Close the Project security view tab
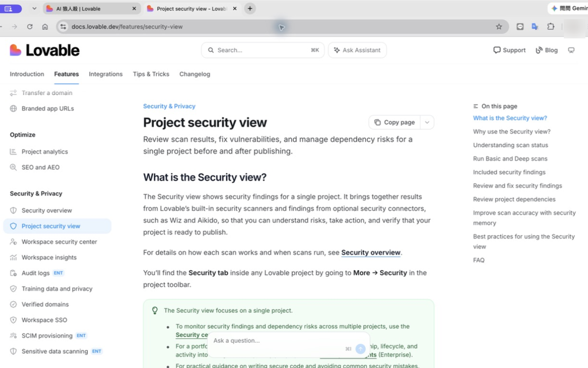 pyautogui.click(x=235, y=8)
